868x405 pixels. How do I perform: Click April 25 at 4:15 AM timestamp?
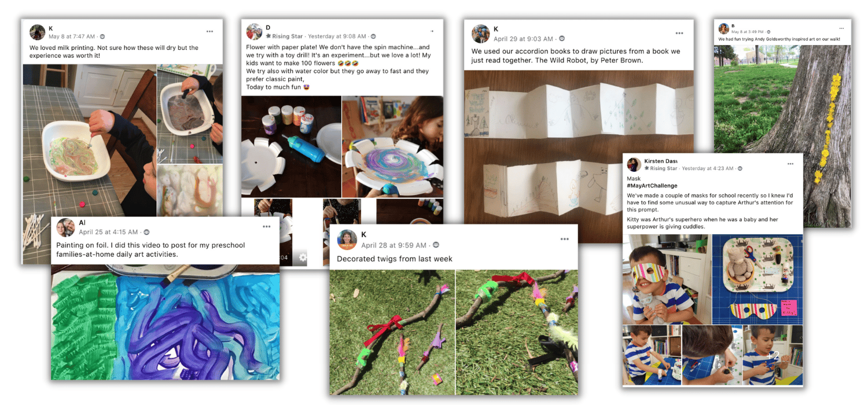[108, 232]
